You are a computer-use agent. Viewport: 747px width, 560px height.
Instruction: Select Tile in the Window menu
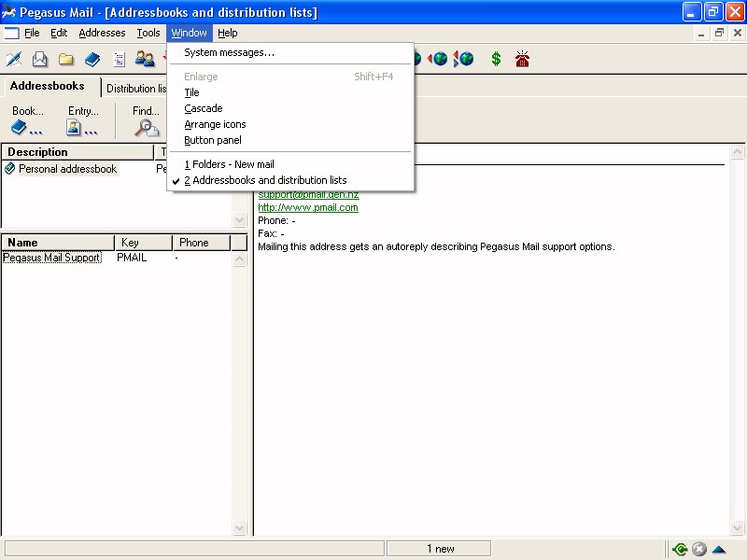click(290, 92)
